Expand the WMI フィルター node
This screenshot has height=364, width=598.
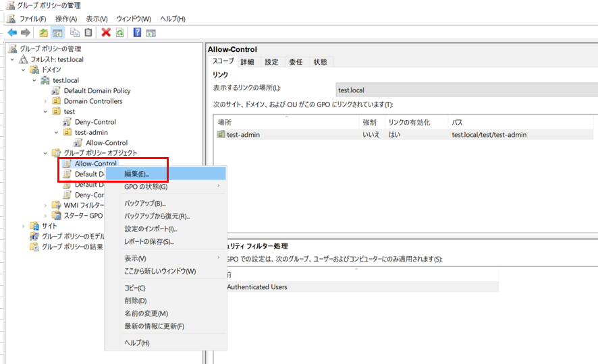point(45,205)
